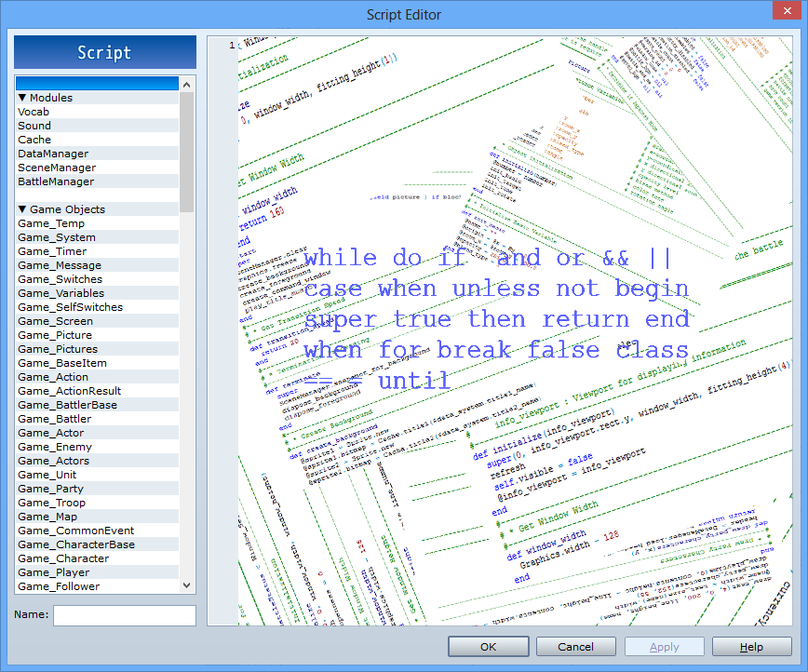Select Game_Follower in script list
808x672 pixels.
pyautogui.click(x=98, y=586)
